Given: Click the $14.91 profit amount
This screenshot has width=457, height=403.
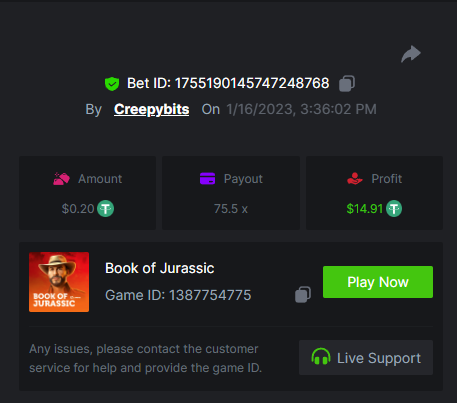Looking at the screenshot, I should tap(365, 209).
